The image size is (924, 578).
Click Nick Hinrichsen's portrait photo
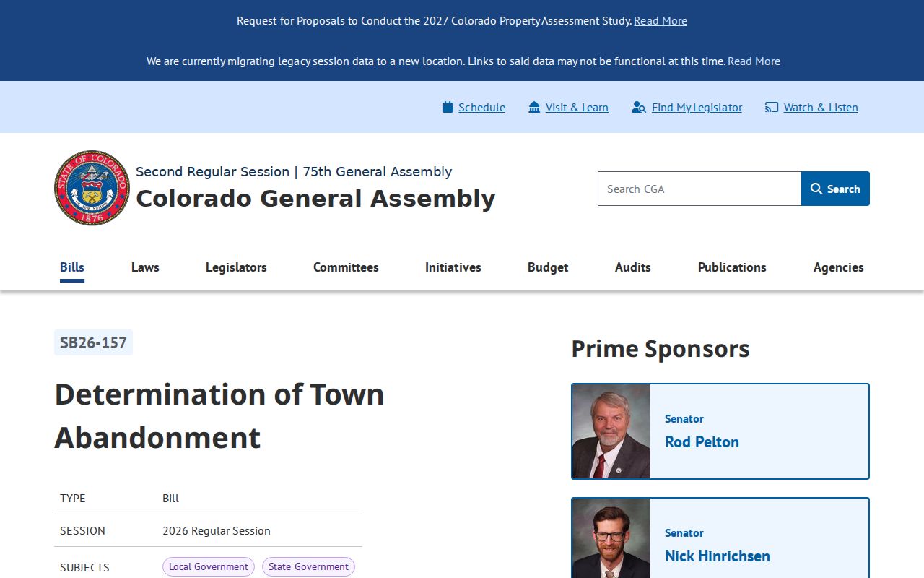coord(611,538)
